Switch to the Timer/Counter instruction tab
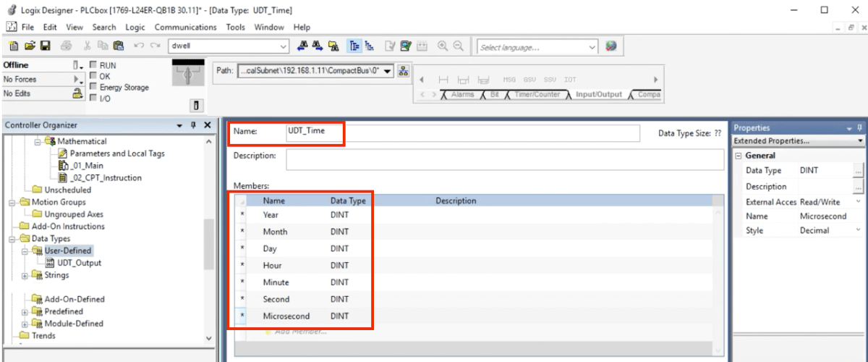 pyautogui.click(x=535, y=94)
